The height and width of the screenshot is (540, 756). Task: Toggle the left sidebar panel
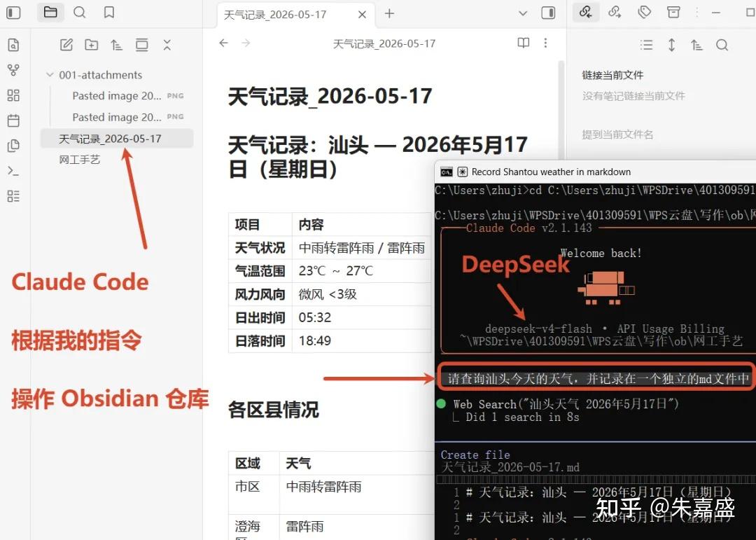click(13, 13)
